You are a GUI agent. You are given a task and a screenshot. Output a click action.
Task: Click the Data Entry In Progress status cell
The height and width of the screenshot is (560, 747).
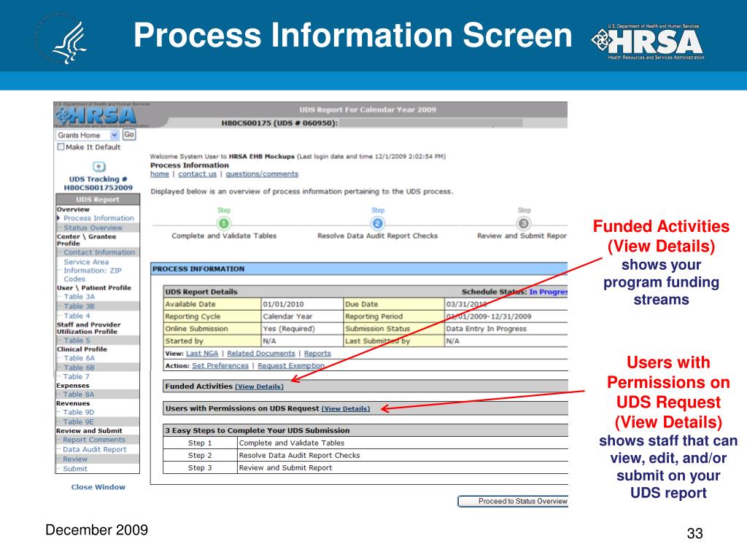click(506, 329)
